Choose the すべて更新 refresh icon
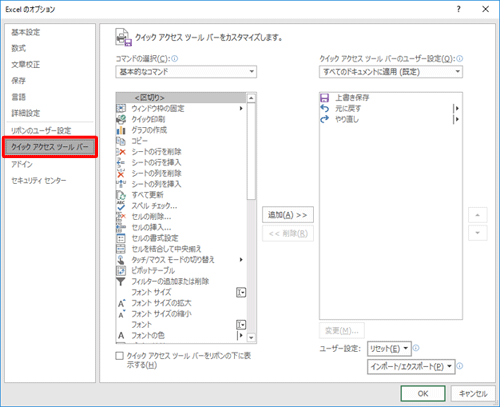Viewport: 500px width, 407px height. pos(121,195)
